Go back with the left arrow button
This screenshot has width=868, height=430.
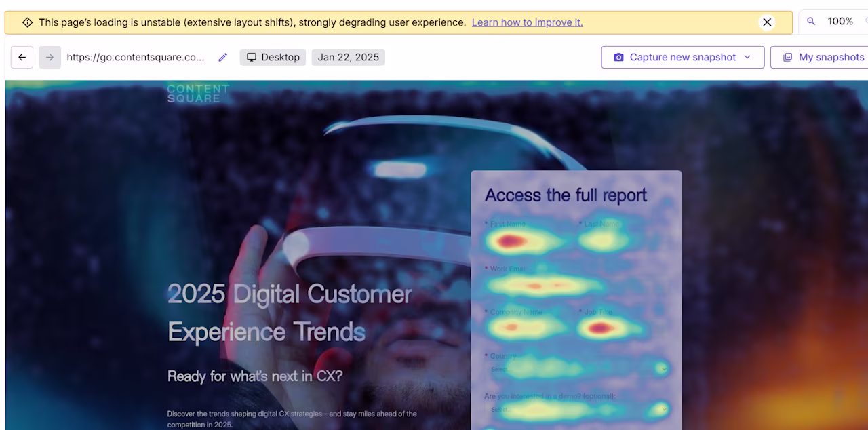22,57
